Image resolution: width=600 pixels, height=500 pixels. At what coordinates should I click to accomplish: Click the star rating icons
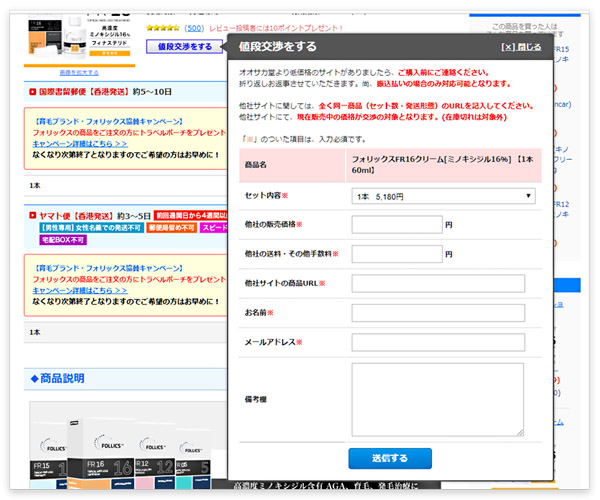click(x=164, y=29)
